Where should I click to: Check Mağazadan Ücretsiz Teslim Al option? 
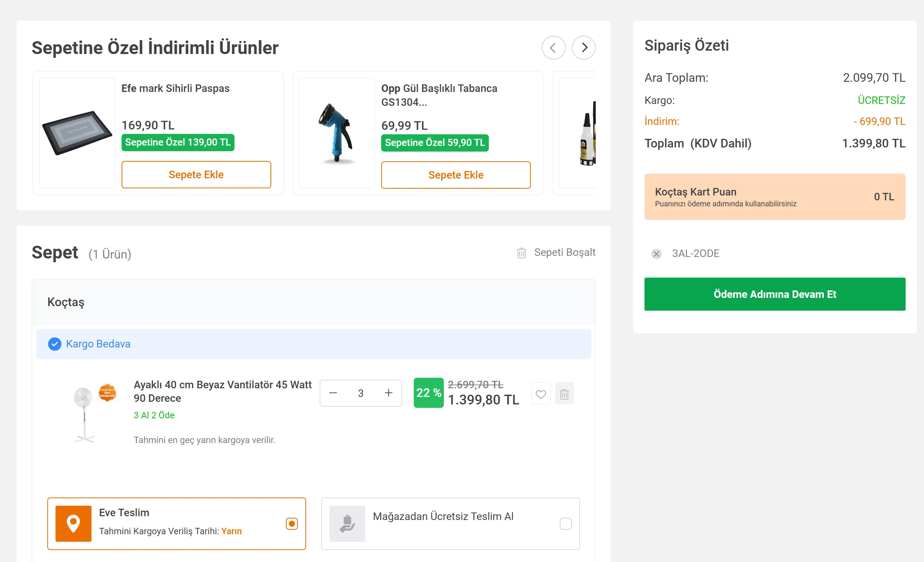point(566,524)
